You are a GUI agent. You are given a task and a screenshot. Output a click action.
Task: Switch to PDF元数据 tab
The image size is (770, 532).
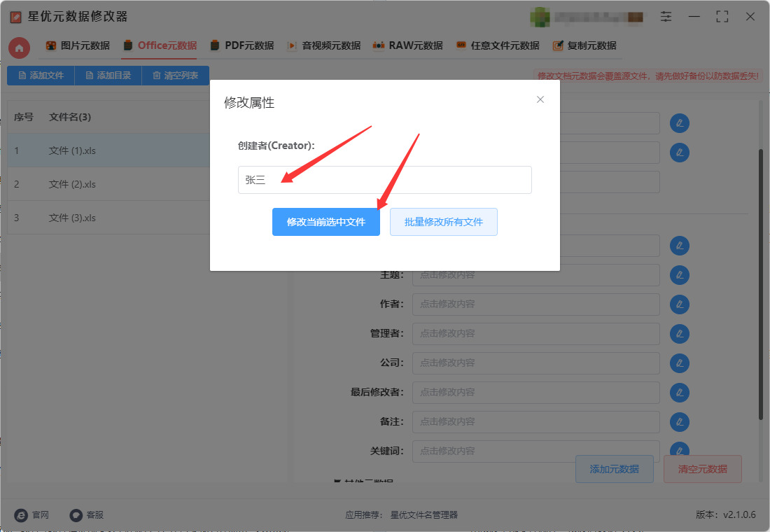[242, 45]
